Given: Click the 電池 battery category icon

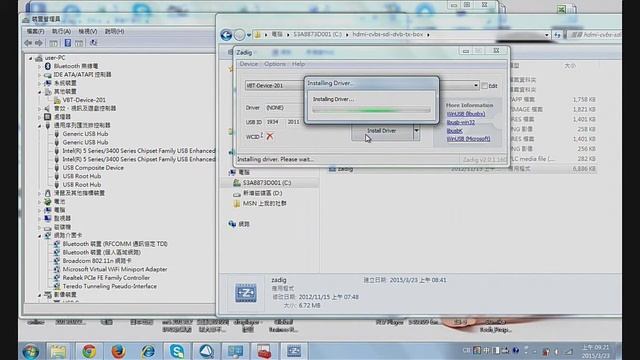Looking at the screenshot, I should pos(48,202).
